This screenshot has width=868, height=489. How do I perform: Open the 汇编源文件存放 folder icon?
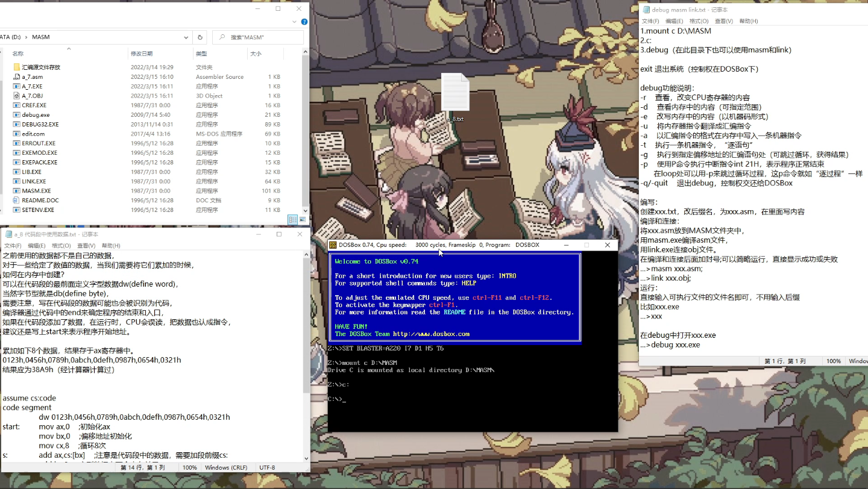(x=17, y=67)
